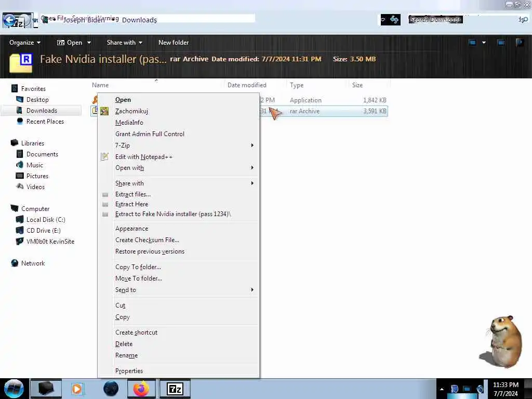532x399 pixels.
Task: Click the Windows Start orb
Action: coord(14,389)
